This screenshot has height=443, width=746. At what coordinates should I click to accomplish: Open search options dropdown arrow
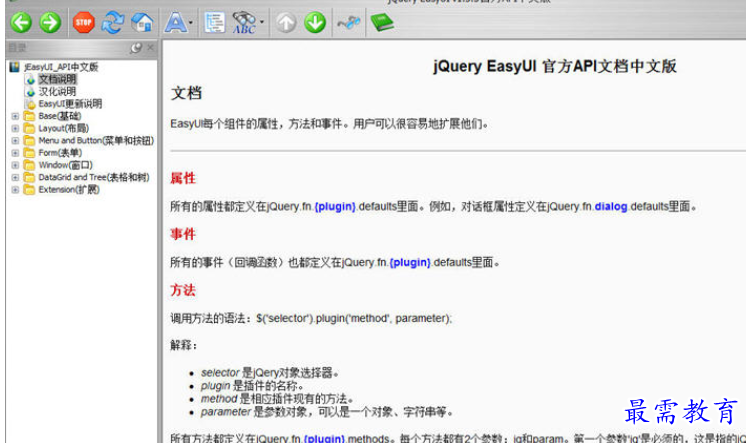[x=262, y=22]
